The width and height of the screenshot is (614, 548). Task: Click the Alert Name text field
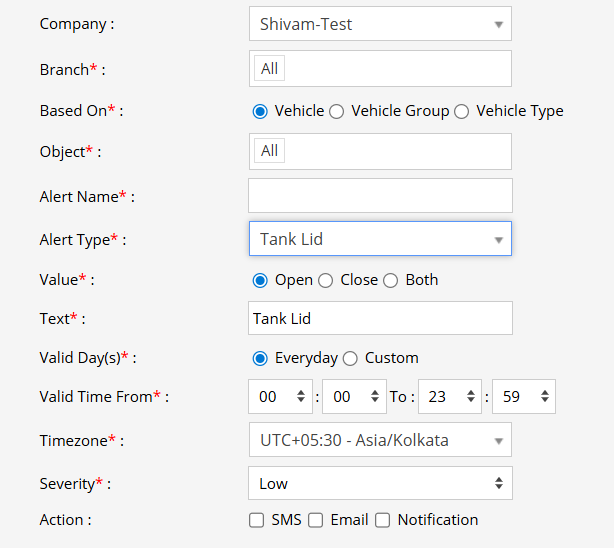point(379,195)
